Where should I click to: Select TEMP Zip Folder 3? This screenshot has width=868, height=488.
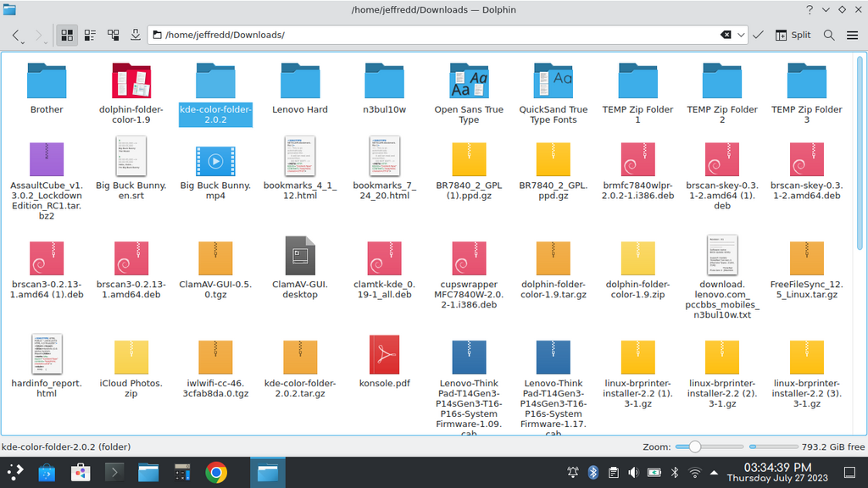pos(807,93)
